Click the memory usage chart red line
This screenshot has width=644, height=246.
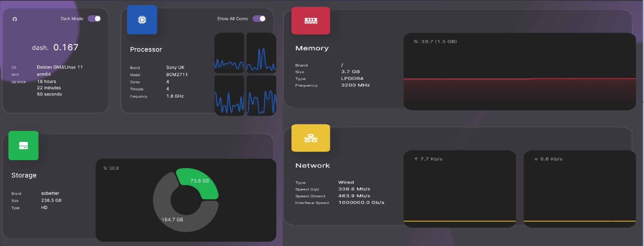pyautogui.click(x=519, y=79)
